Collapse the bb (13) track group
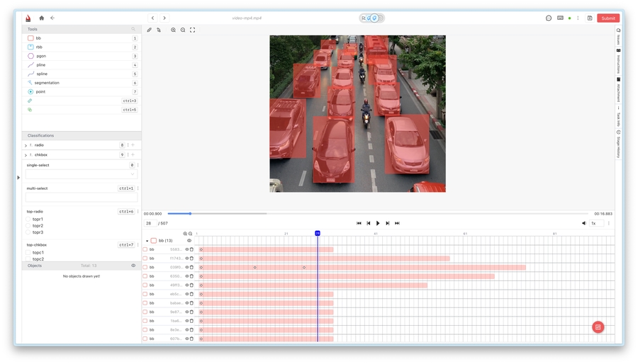The width and height of the screenshot is (638, 364). click(x=147, y=241)
